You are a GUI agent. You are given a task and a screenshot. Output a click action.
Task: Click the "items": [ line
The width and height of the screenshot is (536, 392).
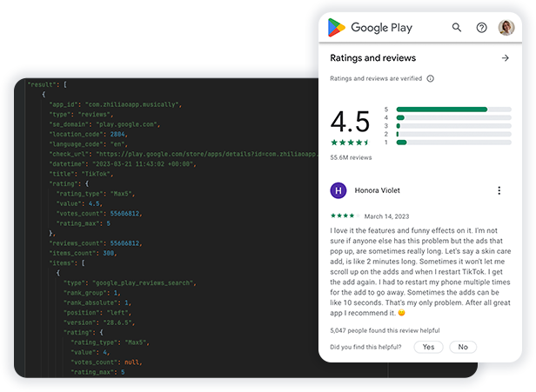click(x=67, y=262)
